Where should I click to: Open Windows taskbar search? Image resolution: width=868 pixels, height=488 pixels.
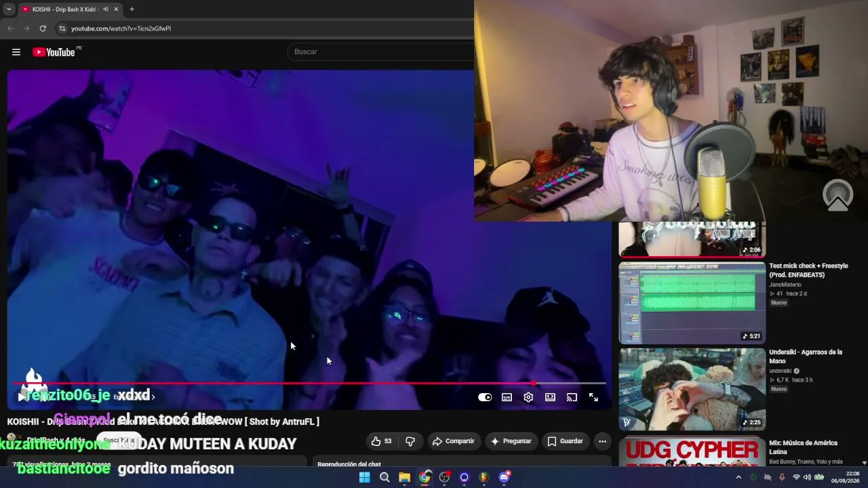coord(384,477)
